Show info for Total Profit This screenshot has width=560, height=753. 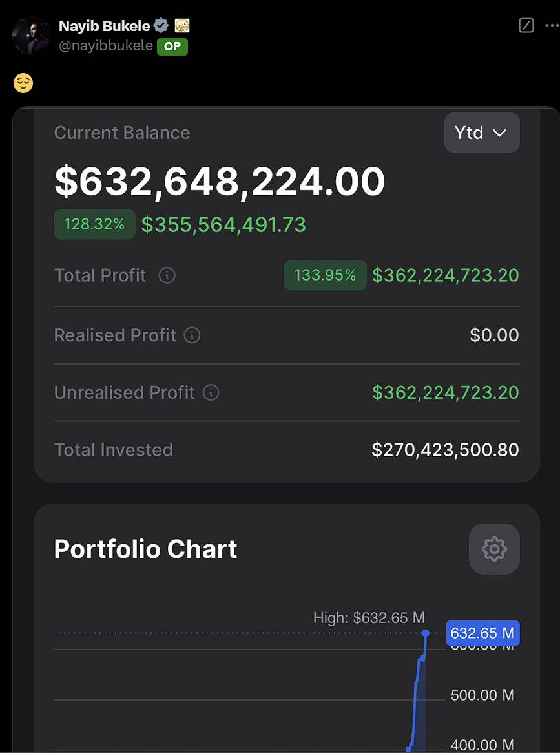coord(167,275)
